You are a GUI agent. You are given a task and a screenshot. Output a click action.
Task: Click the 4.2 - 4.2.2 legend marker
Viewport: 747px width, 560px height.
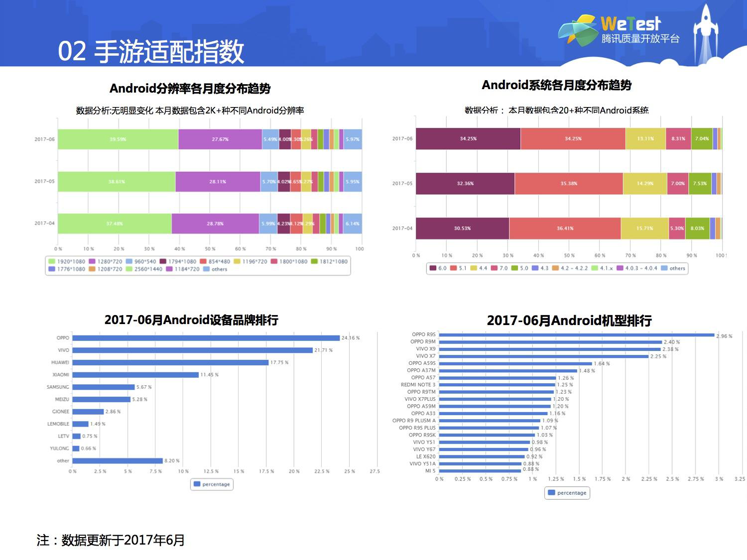click(x=555, y=268)
